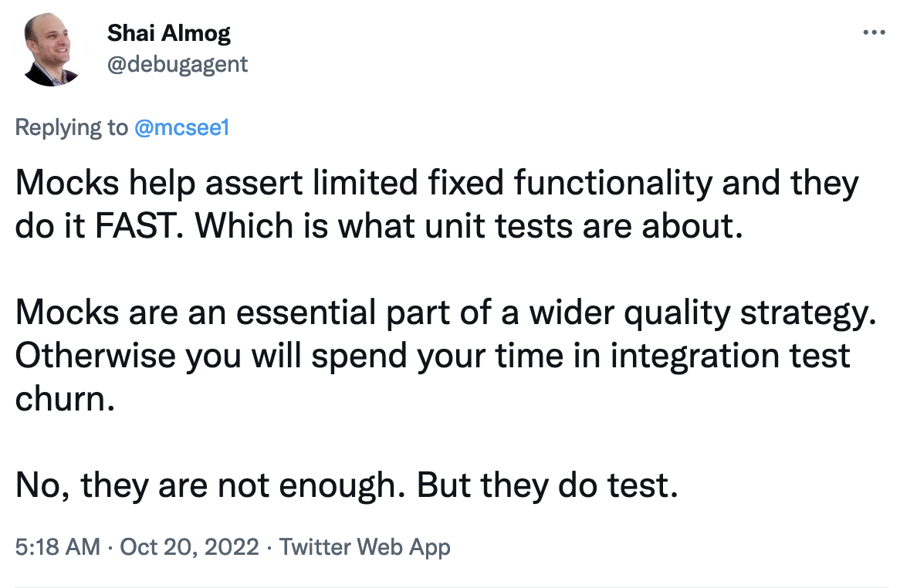This screenshot has height=588, width=900.
Task: Click the Oct 20, 2022 date text
Action: click(x=188, y=546)
